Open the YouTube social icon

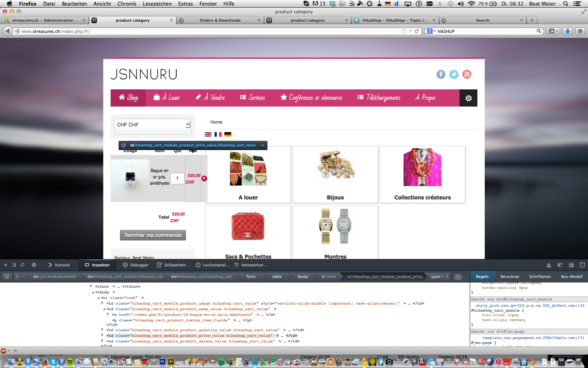tap(467, 74)
